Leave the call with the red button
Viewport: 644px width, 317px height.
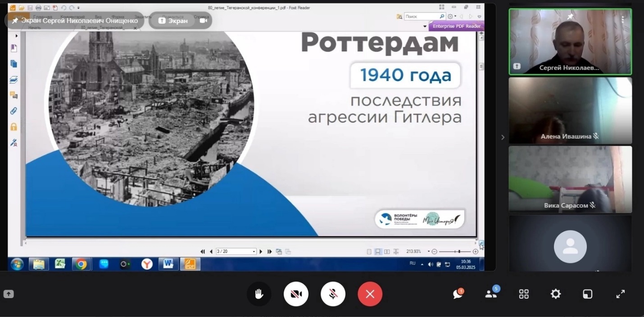click(370, 294)
